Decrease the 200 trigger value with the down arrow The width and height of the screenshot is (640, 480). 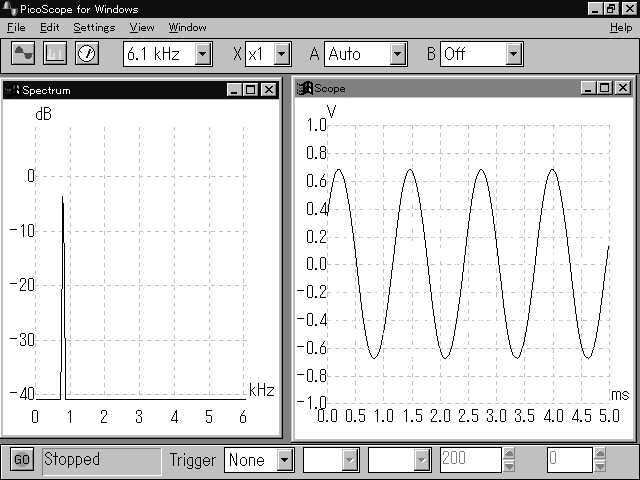[x=509, y=466]
